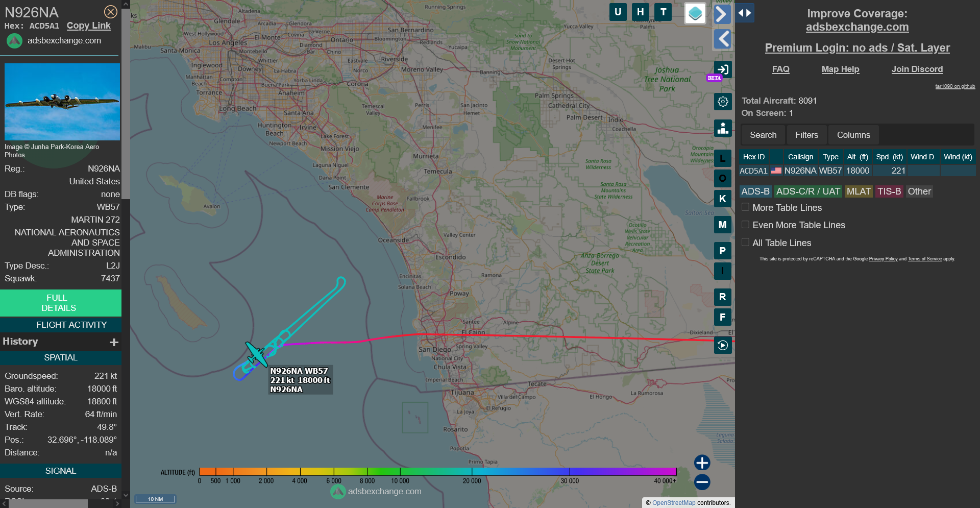
Task: Open OpenStreetMap attribution link
Action: [x=674, y=503]
